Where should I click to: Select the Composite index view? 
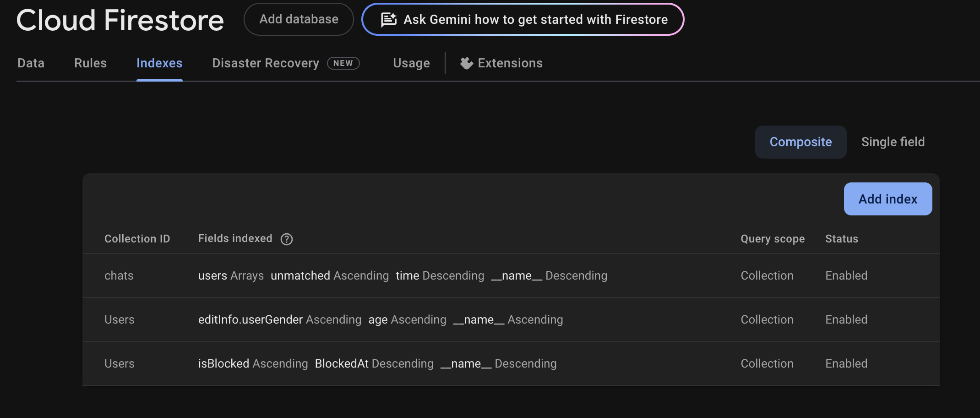click(800, 142)
